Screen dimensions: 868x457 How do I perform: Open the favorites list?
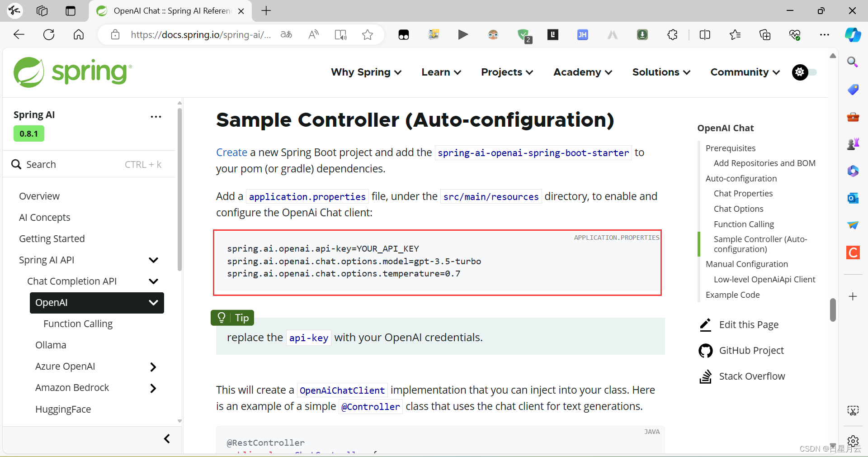pyautogui.click(x=735, y=34)
